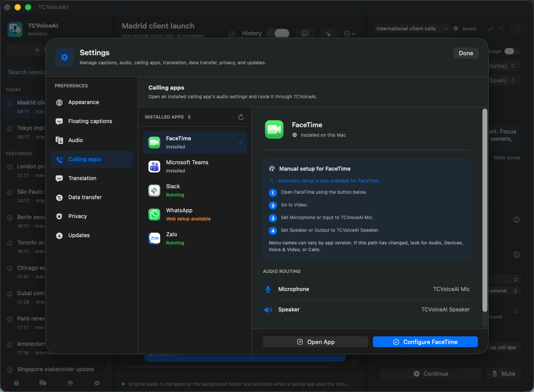Image resolution: width=534 pixels, height=392 pixels.
Task: Click the bottom bar settings gear icon
Action: click(97, 383)
